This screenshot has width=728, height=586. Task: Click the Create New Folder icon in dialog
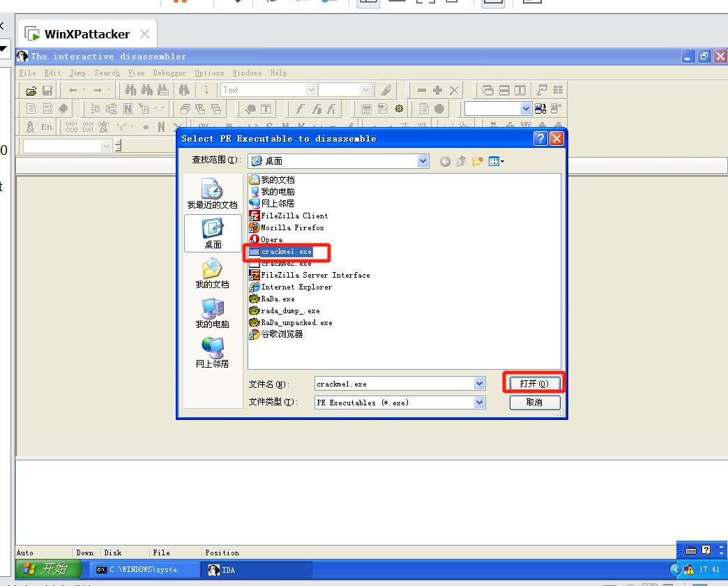click(x=478, y=162)
